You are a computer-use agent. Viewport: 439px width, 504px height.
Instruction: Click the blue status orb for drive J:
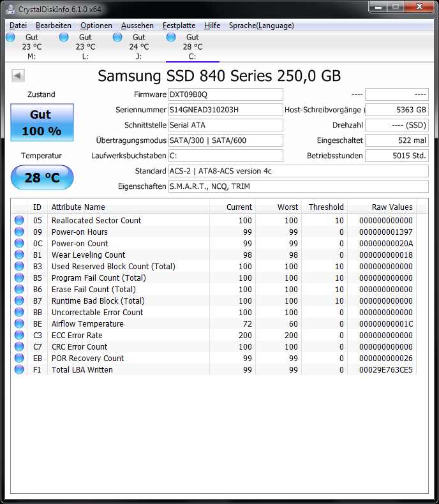(x=117, y=37)
